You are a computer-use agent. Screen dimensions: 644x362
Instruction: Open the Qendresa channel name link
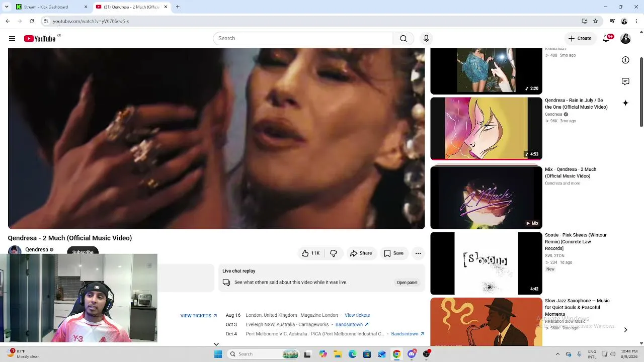click(x=37, y=250)
